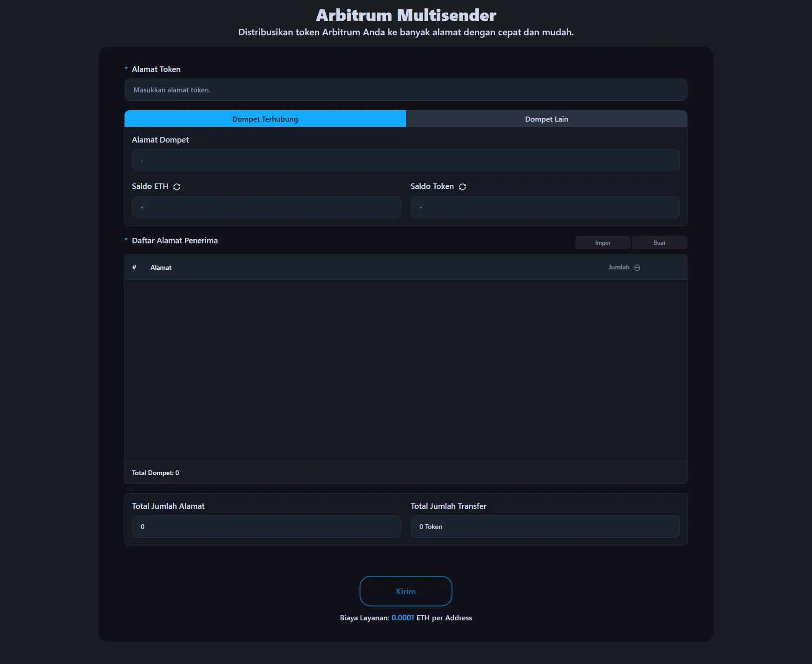Screen dimensions: 812x664
Task: Click the 0.0001 service fee value
Action: [402, 618]
